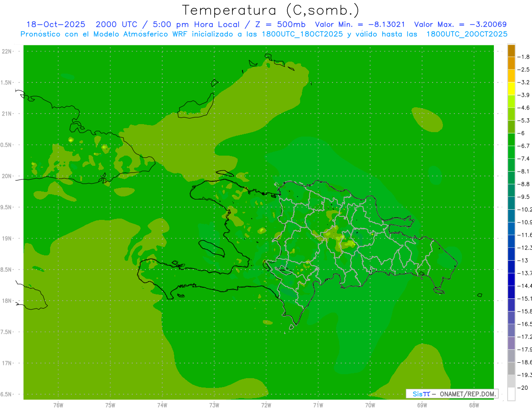This screenshot has height=411, width=532.
Task: Select the 68W longitude axis label
Action: 473,405
